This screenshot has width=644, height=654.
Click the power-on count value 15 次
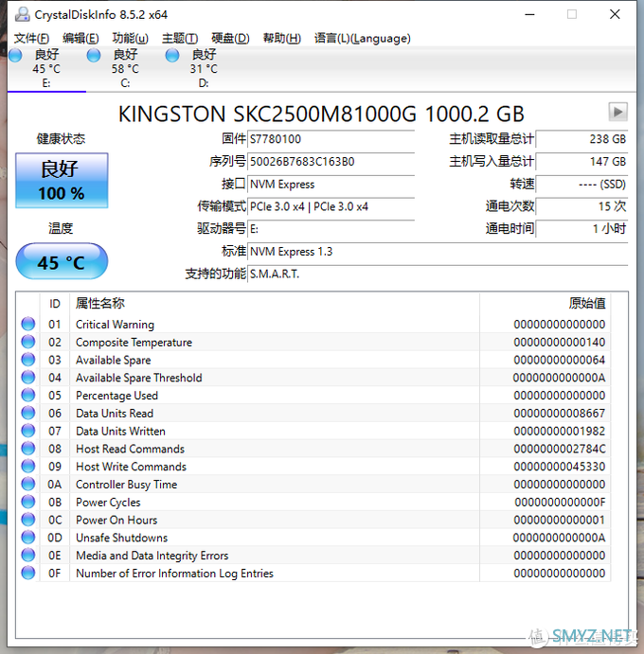point(581,206)
